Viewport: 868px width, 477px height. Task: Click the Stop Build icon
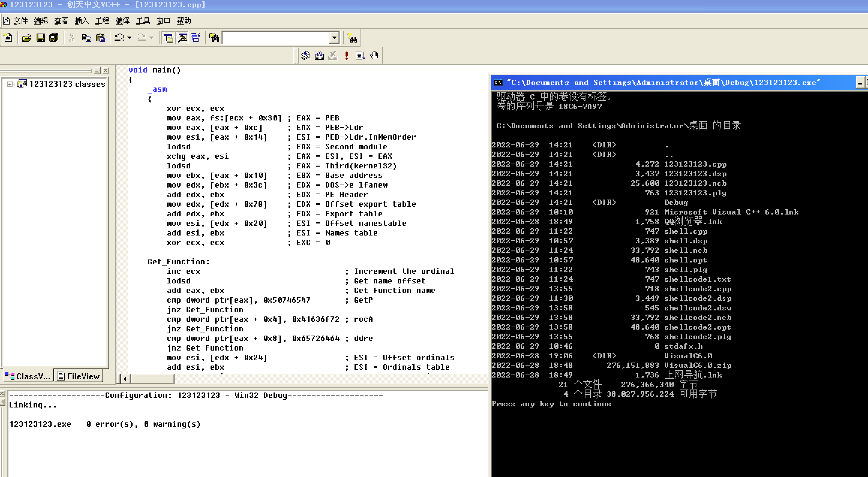point(333,55)
